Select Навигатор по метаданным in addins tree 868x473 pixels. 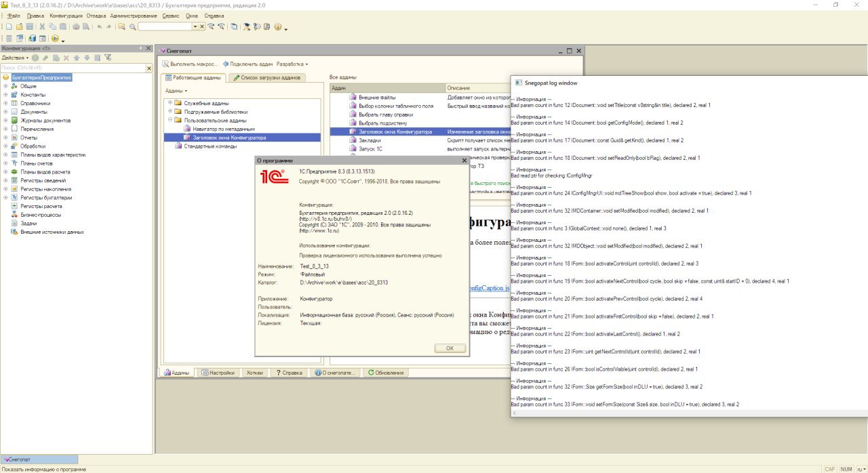coord(223,129)
